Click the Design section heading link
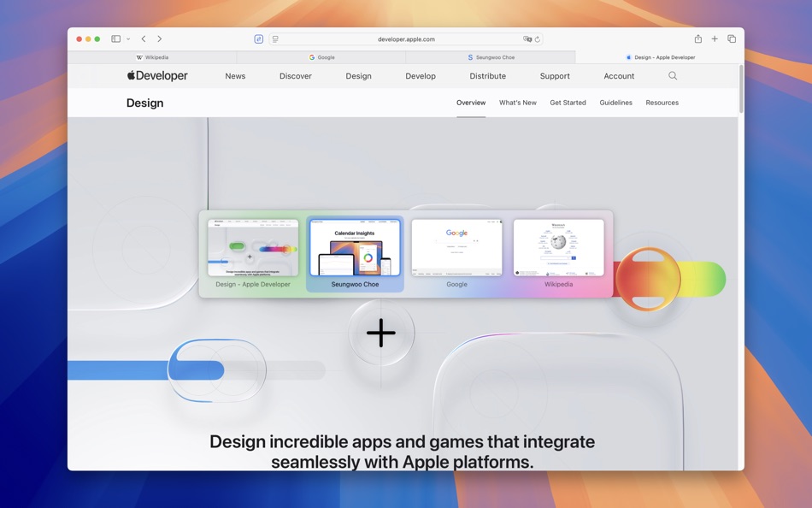The image size is (812, 508). [144, 103]
